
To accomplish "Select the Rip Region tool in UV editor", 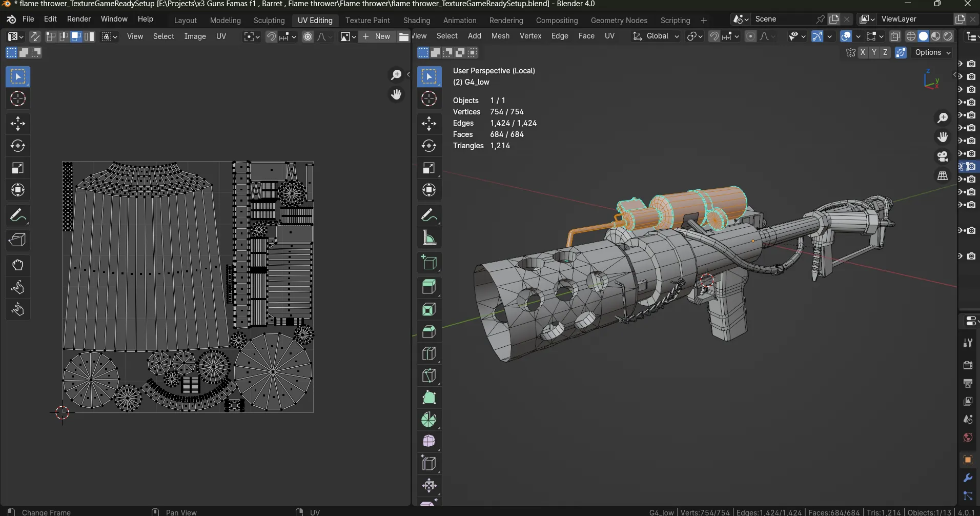I will (x=18, y=241).
